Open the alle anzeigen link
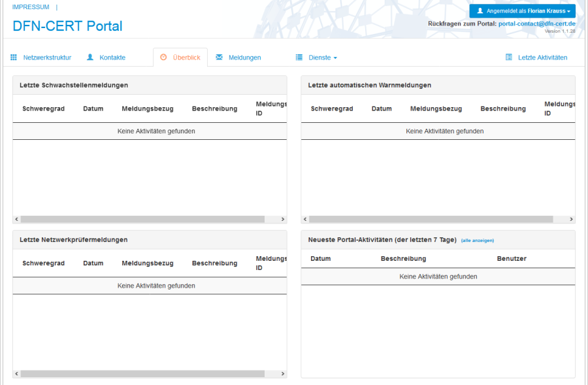Screen dimensions: 588x385 [x=478, y=240]
